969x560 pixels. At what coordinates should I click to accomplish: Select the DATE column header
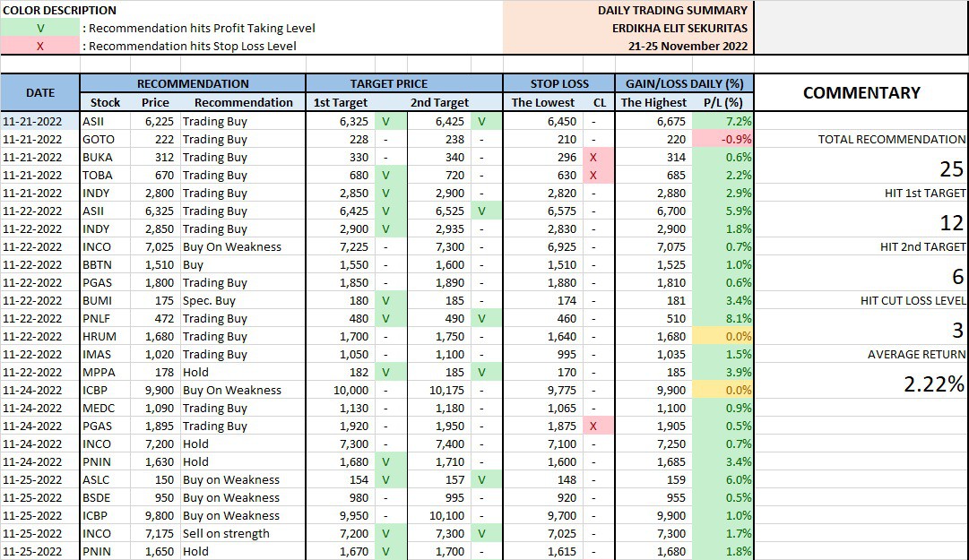[x=40, y=92]
